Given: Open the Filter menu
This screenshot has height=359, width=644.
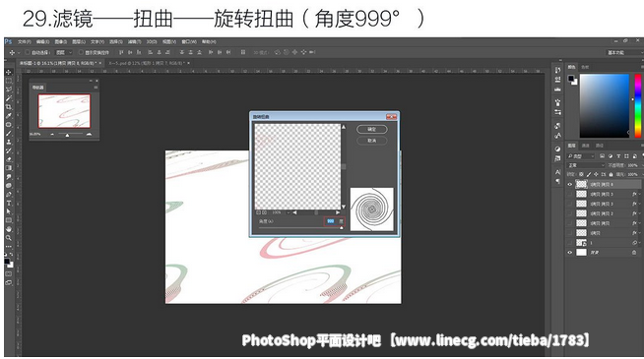Looking at the screenshot, I should [134, 42].
